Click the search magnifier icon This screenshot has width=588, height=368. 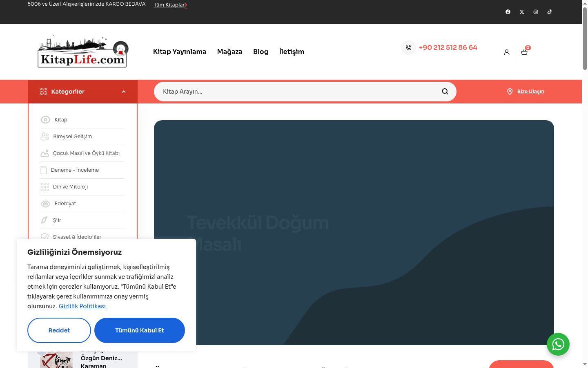pos(445,92)
